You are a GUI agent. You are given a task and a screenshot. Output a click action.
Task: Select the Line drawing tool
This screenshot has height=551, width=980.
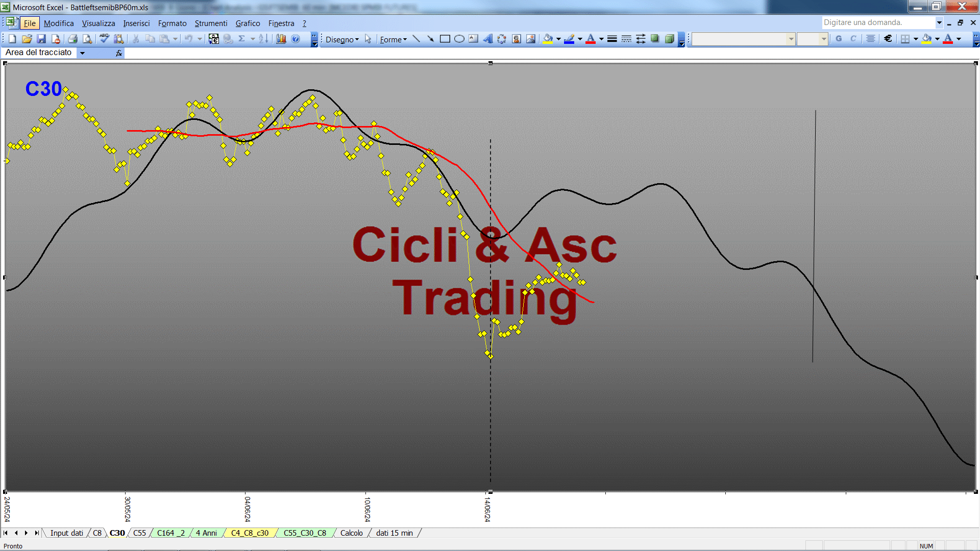tap(416, 39)
